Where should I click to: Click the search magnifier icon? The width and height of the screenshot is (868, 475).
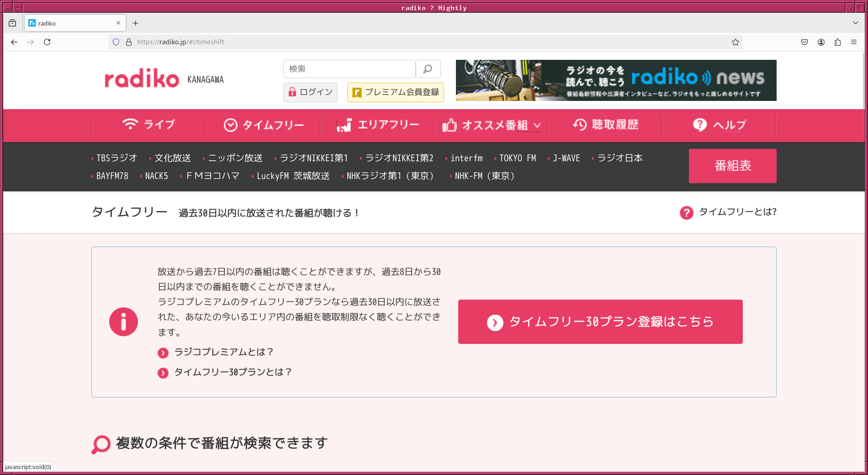click(428, 69)
